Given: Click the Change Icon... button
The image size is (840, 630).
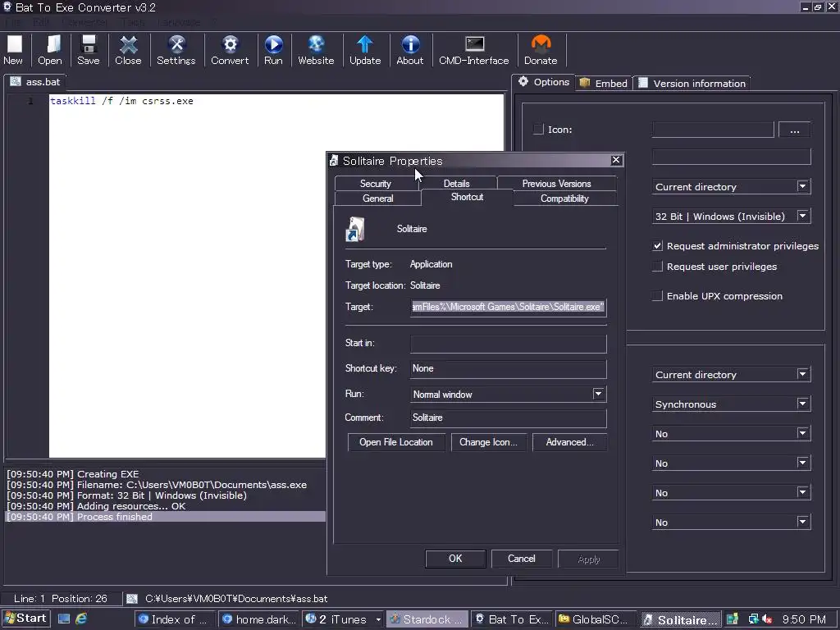Looking at the screenshot, I should [488, 442].
